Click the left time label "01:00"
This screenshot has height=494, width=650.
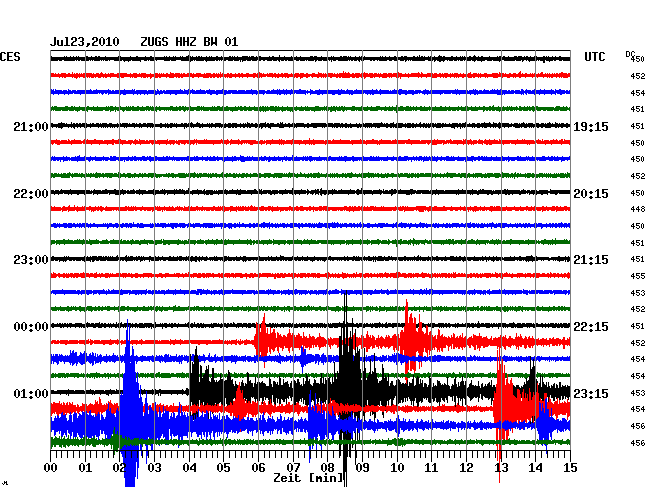31,393
